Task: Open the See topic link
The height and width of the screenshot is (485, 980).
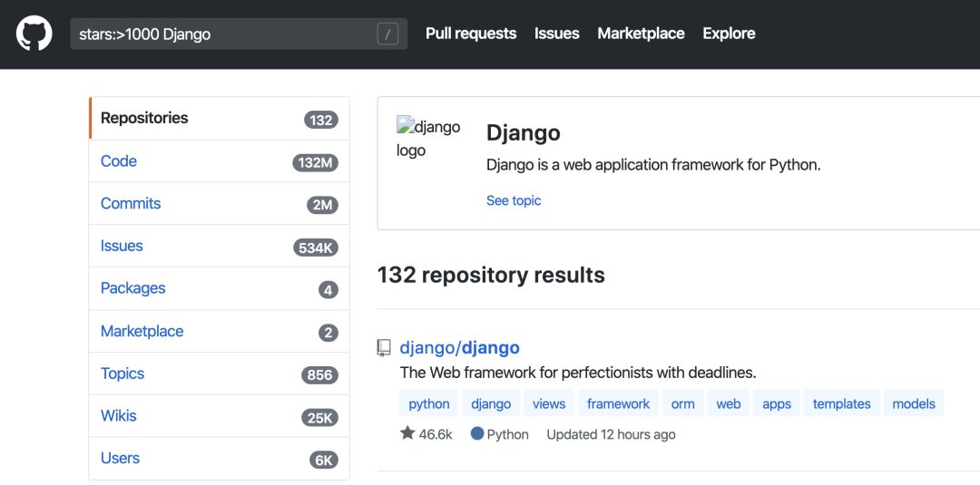Action: point(514,200)
